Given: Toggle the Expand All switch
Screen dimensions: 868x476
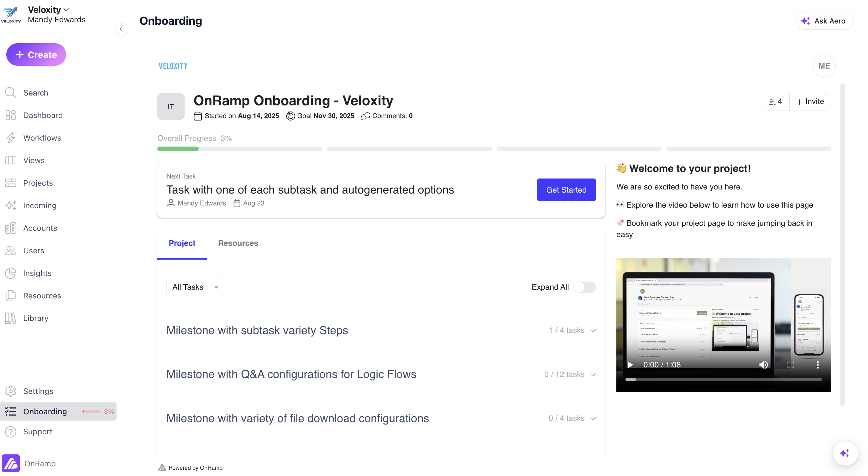Looking at the screenshot, I should coord(585,287).
